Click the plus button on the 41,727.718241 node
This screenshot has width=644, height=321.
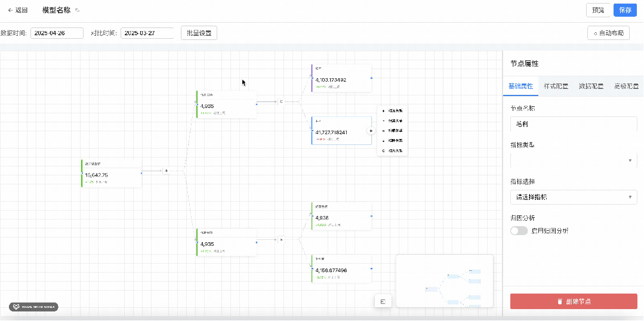pos(371,131)
